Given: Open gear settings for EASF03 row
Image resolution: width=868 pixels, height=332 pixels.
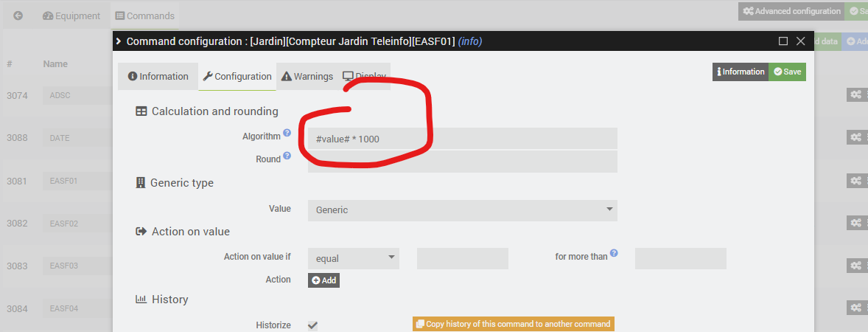Looking at the screenshot, I should (855, 265).
